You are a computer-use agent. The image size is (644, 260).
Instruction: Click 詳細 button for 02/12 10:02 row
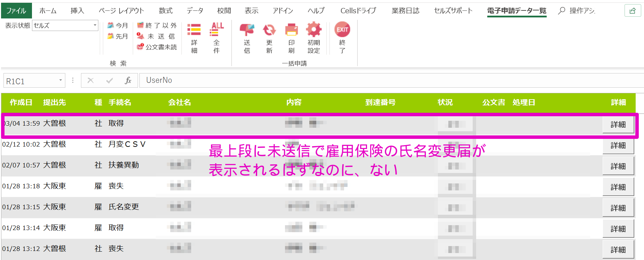pos(618,145)
